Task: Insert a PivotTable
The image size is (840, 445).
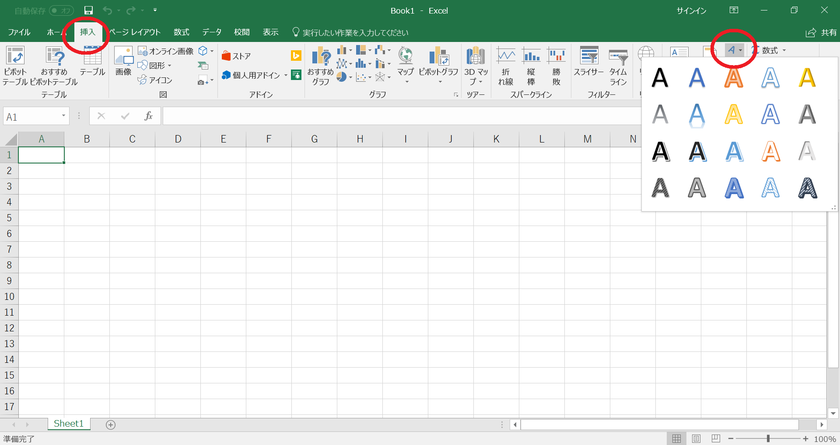Action: click(x=15, y=65)
